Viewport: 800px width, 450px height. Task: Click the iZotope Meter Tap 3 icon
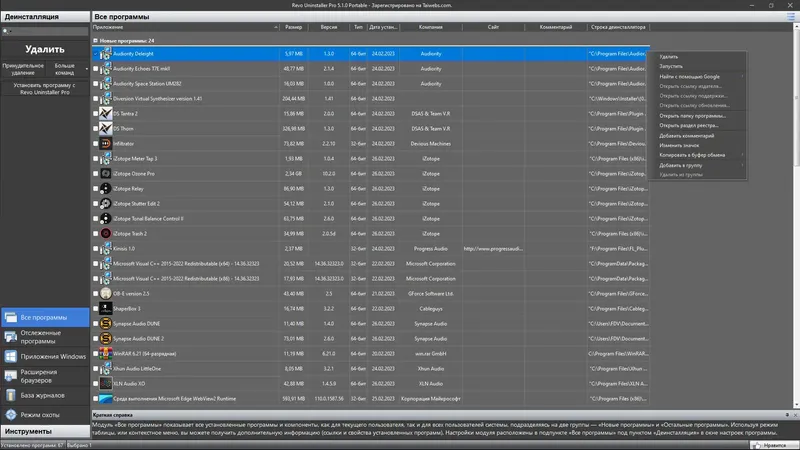(106, 159)
